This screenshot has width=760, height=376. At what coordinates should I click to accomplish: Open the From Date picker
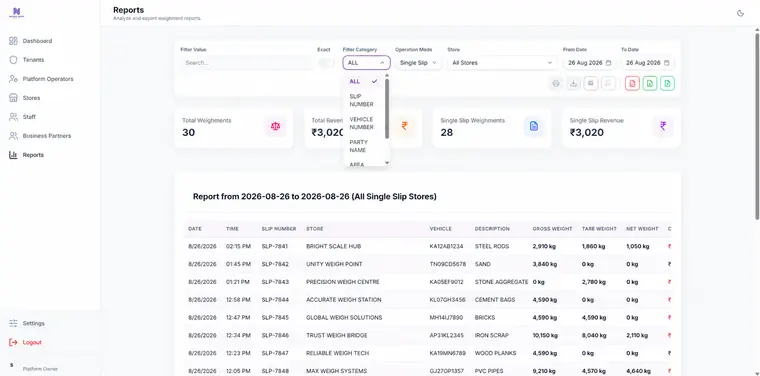(589, 63)
